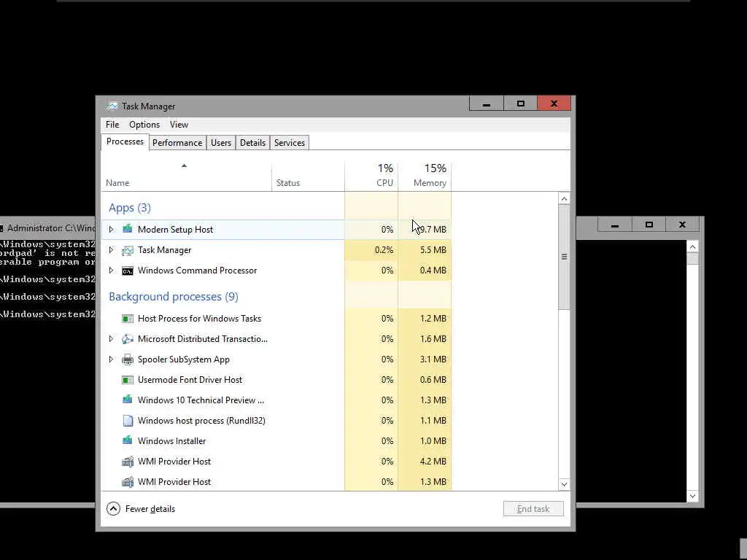Click icon of WMI Provider Host 1.3 MB
Viewport: 747px width, 560px height.
127,482
